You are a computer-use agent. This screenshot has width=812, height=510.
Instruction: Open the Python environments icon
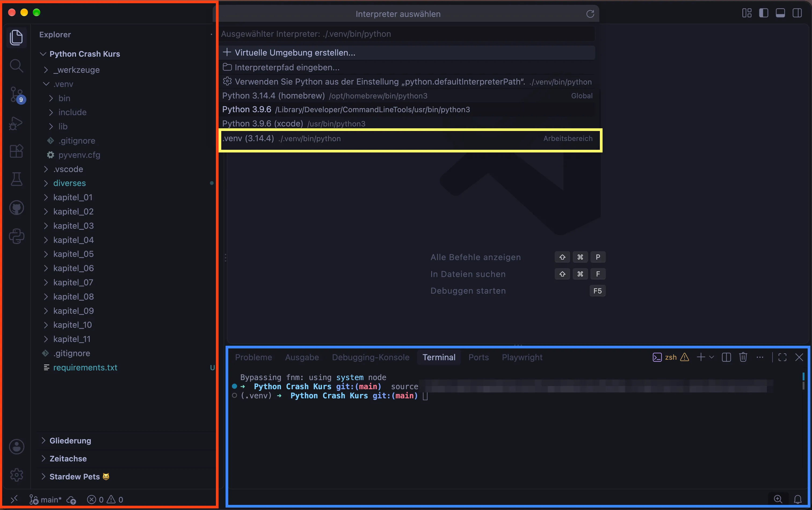(x=16, y=236)
